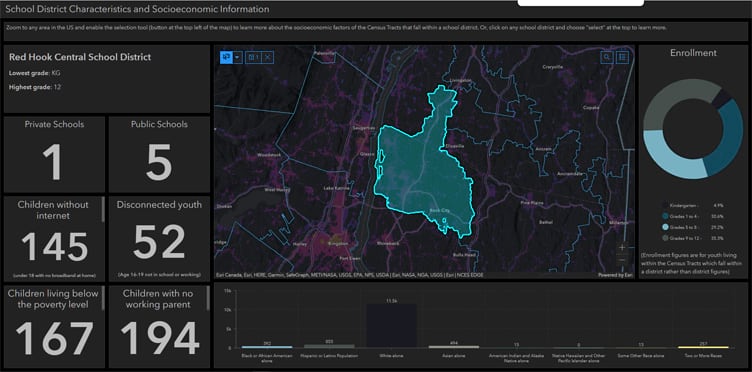Select the Private Schools indicator card

point(54,154)
